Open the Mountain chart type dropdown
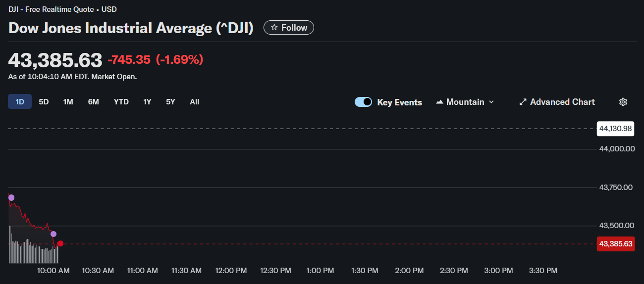 (465, 102)
